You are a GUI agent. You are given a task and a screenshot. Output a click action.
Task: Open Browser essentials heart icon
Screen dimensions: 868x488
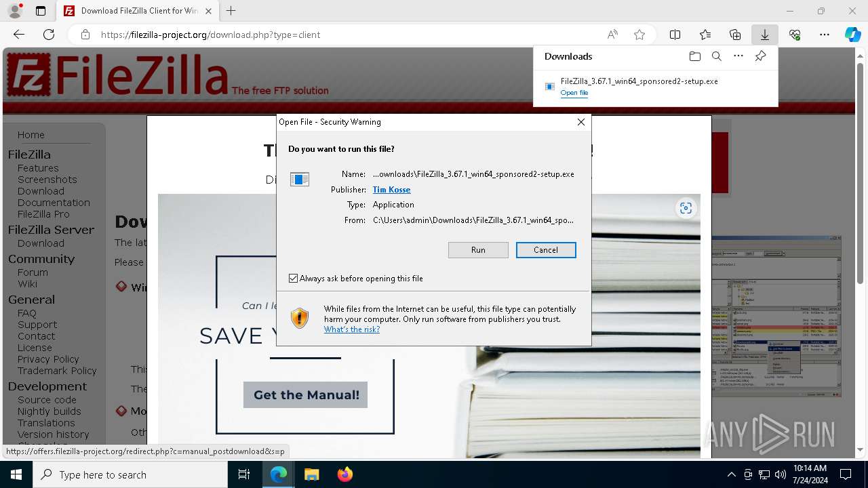(x=795, y=35)
